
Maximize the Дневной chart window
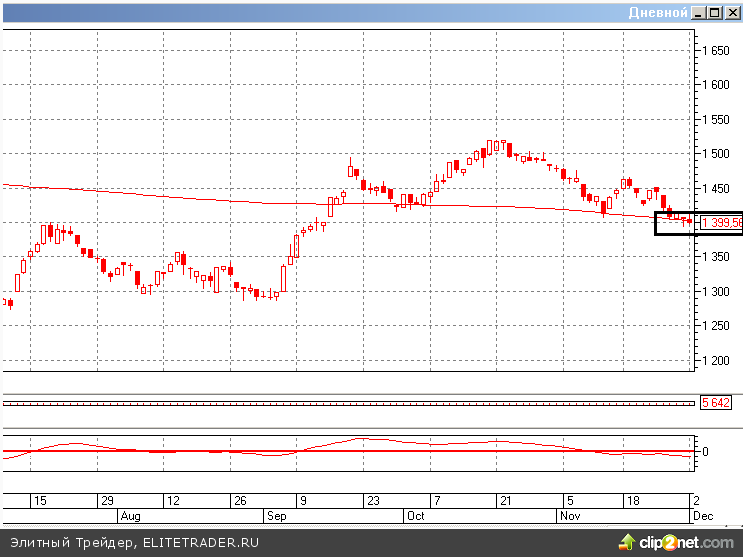pos(714,13)
